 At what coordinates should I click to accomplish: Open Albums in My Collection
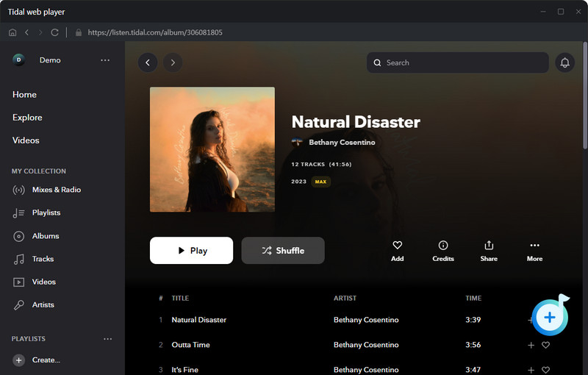(x=46, y=236)
